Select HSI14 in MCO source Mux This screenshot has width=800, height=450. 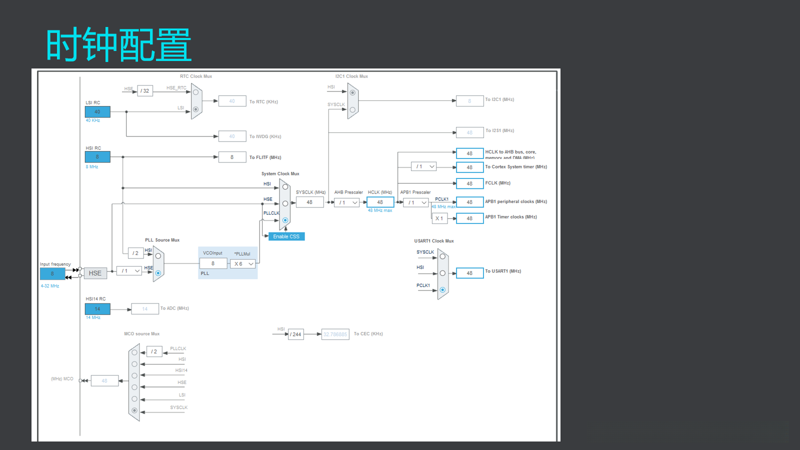pos(134,376)
